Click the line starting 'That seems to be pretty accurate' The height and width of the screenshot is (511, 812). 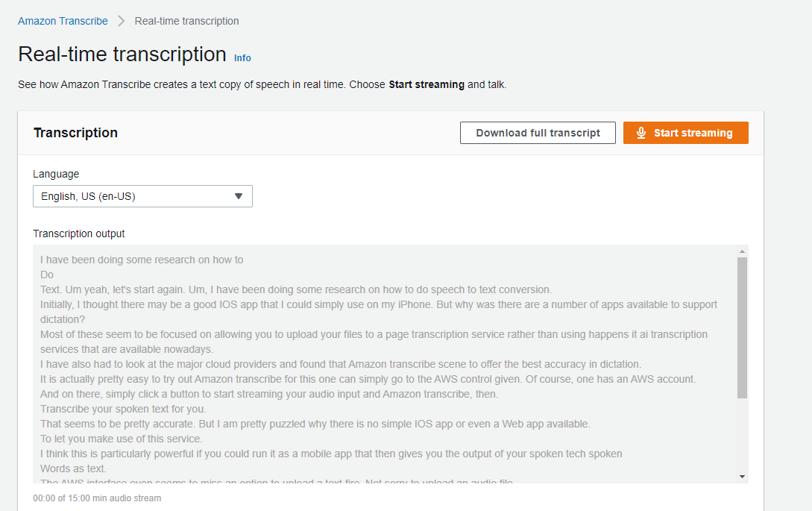click(315, 424)
